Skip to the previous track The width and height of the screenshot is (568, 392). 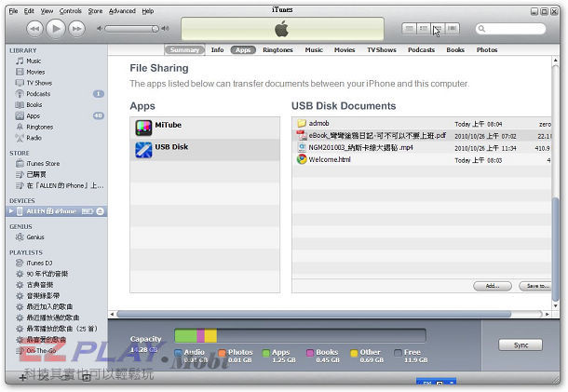click(34, 29)
